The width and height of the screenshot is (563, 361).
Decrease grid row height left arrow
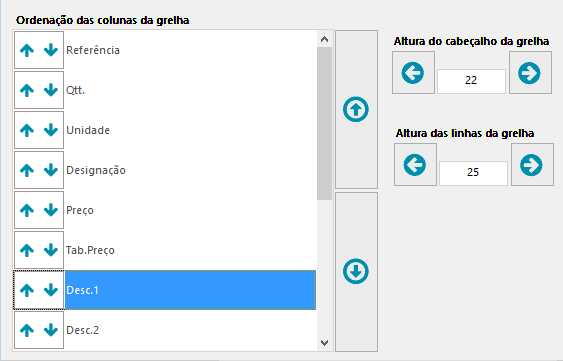[x=415, y=165]
